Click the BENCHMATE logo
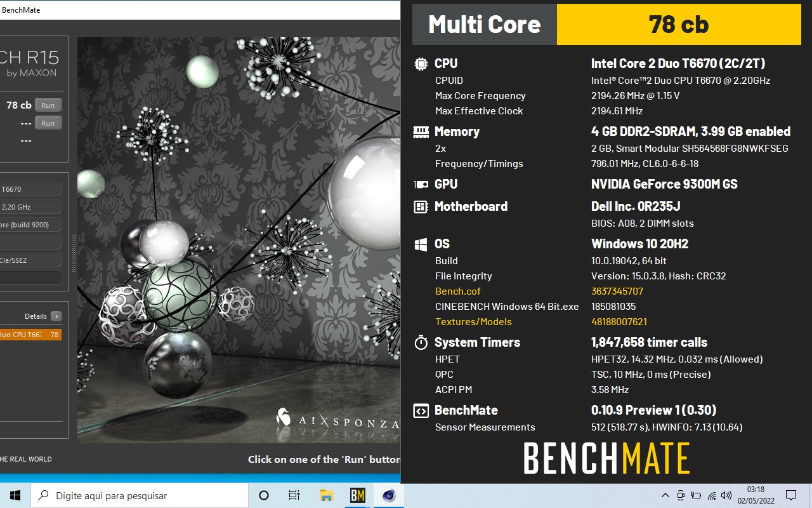 click(x=606, y=458)
